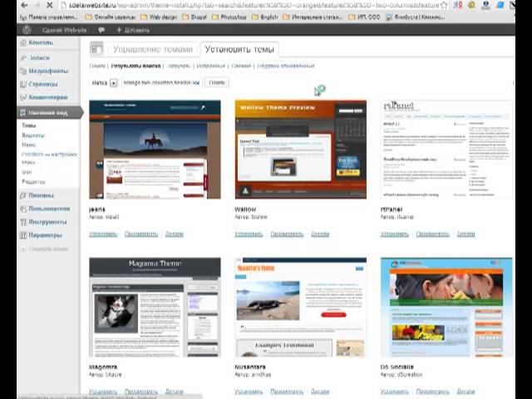
Task: Open the Недавно обновлённые sub-tab link
Action: (286, 66)
